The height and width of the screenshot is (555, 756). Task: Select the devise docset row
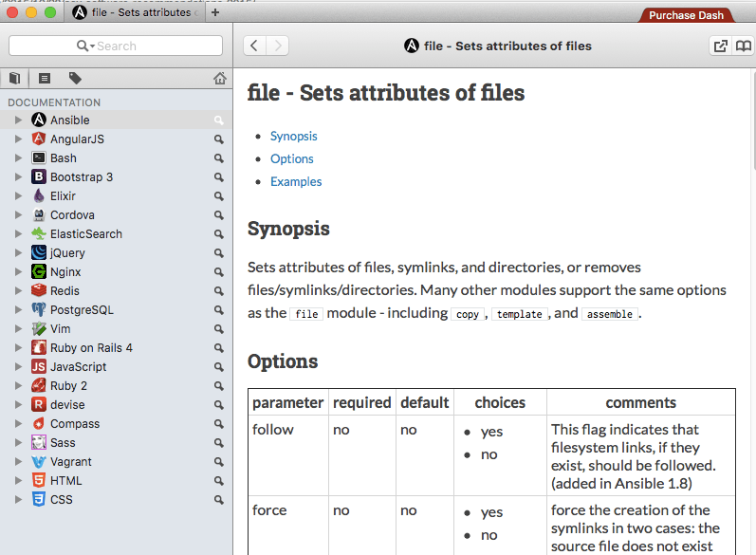pyautogui.click(x=116, y=405)
